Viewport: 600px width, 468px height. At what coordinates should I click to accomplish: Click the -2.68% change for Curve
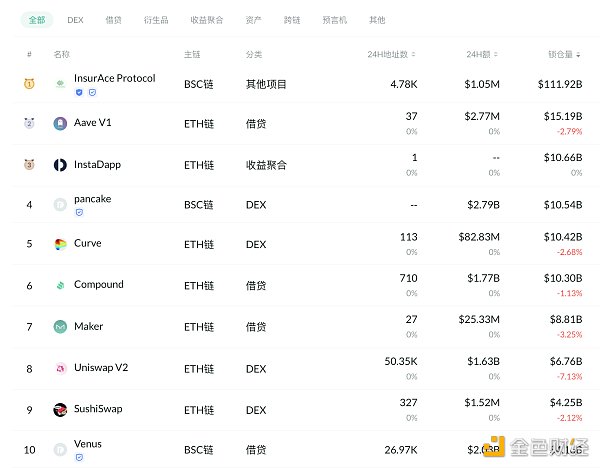[x=569, y=252]
